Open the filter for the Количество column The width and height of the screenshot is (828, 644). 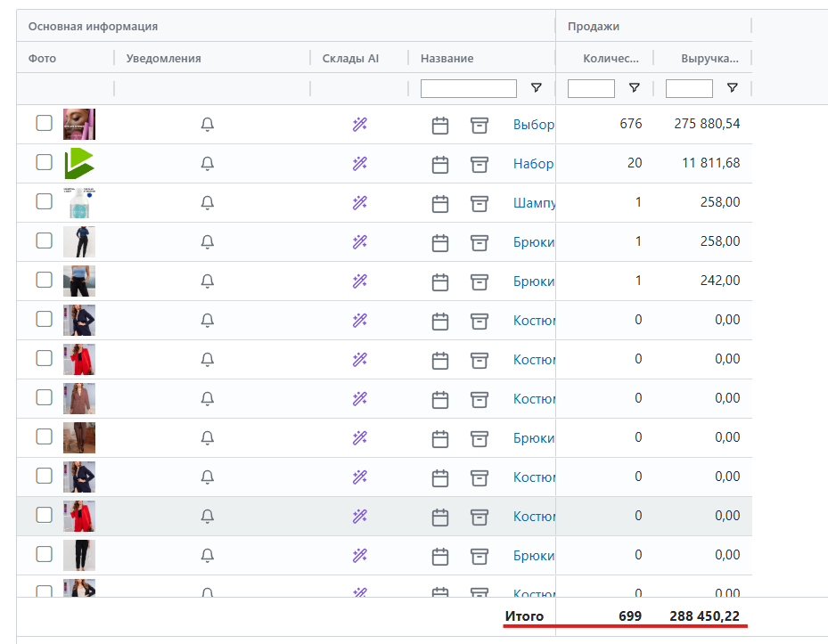(x=635, y=88)
